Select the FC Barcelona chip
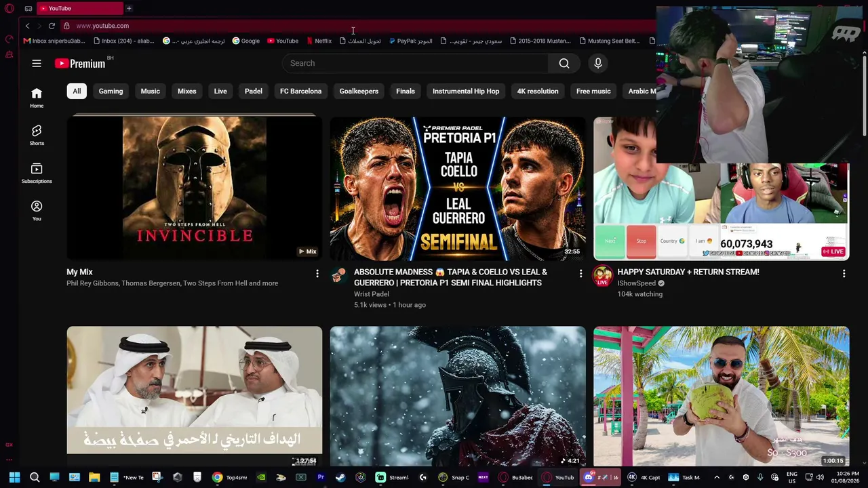The height and width of the screenshot is (488, 868). (301, 91)
